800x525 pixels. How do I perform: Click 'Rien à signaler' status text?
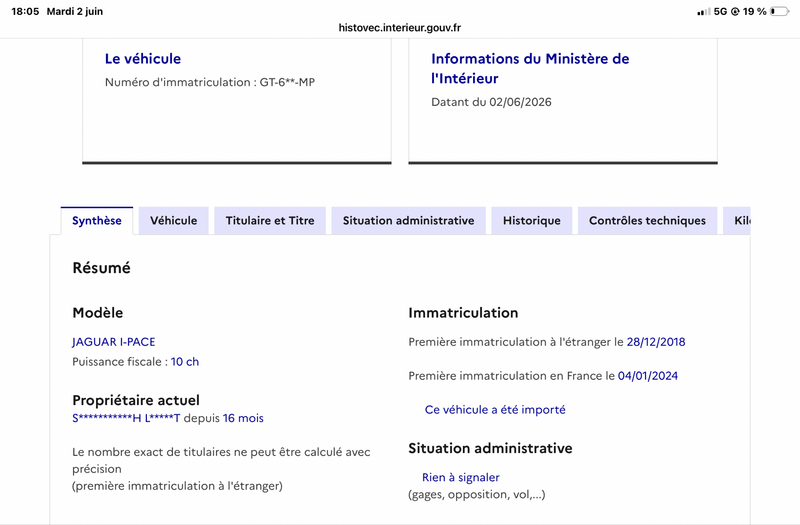click(x=461, y=478)
